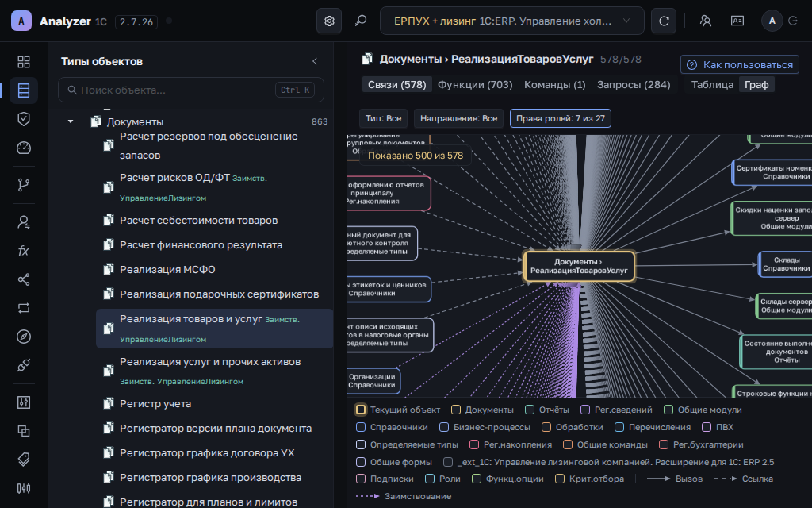Click the settings gear button in header
The height and width of the screenshot is (508, 812).
(329, 21)
